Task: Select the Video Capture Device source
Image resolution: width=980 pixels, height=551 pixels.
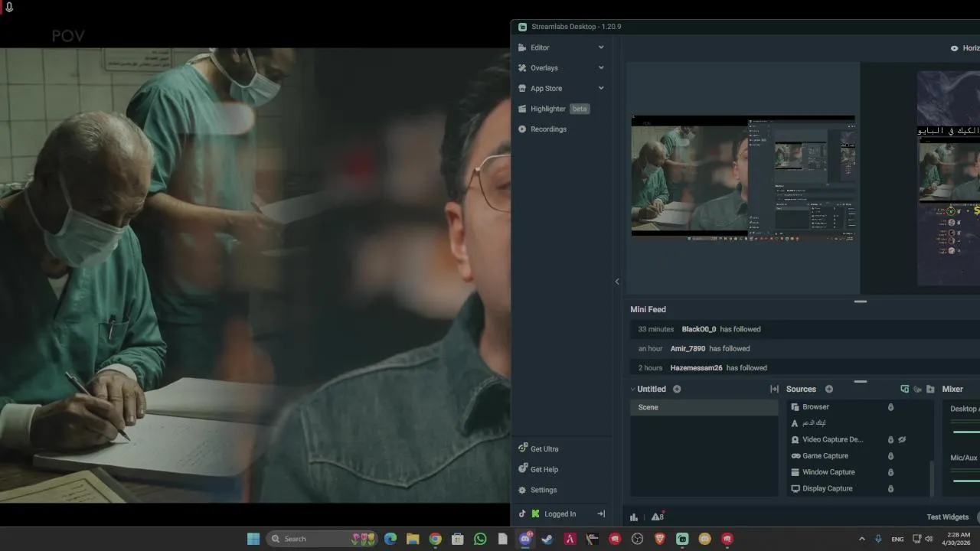Action: (x=832, y=439)
